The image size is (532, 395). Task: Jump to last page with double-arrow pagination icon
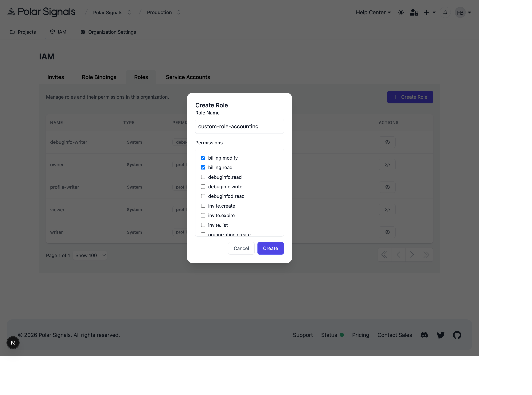tap(426, 255)
